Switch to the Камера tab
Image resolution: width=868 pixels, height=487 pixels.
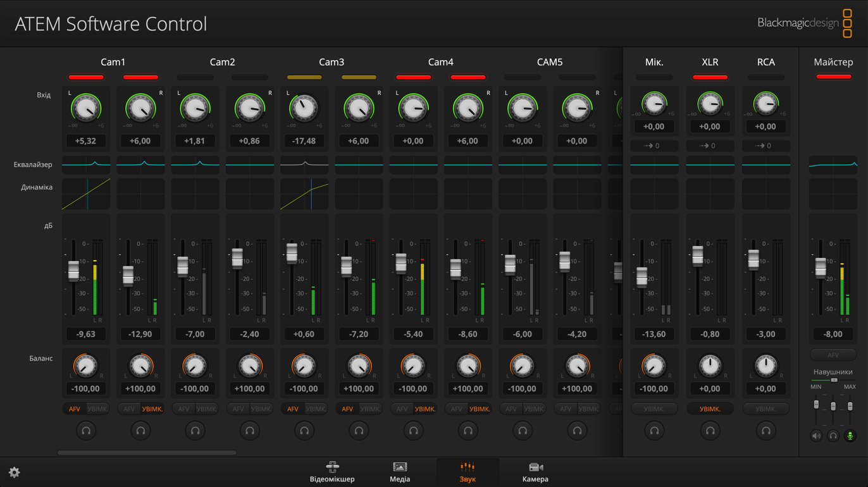(x=535, y=472)
